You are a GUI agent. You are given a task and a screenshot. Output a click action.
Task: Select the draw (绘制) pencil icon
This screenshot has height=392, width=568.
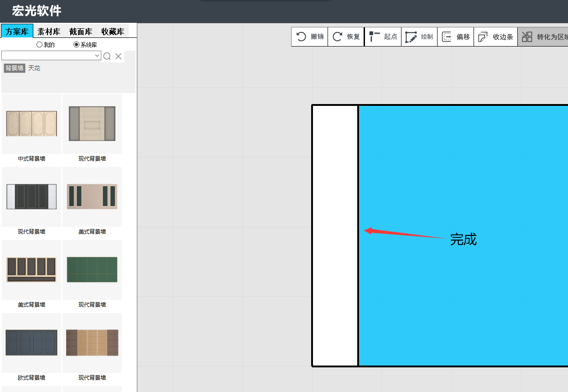(x=411, y=37)
